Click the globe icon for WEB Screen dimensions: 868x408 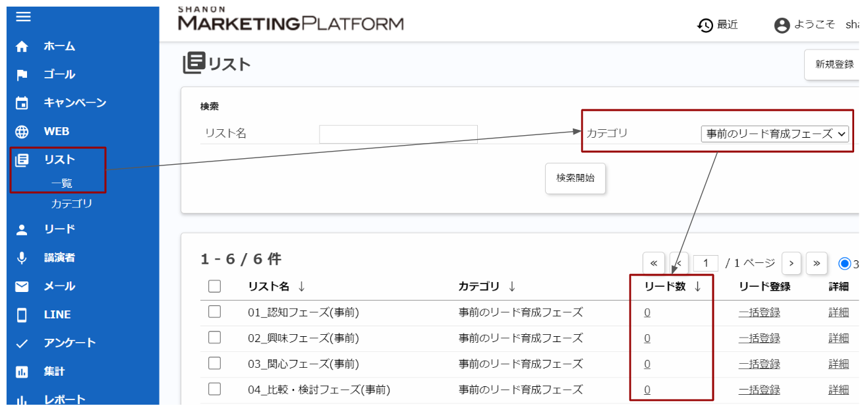point(22,131)
